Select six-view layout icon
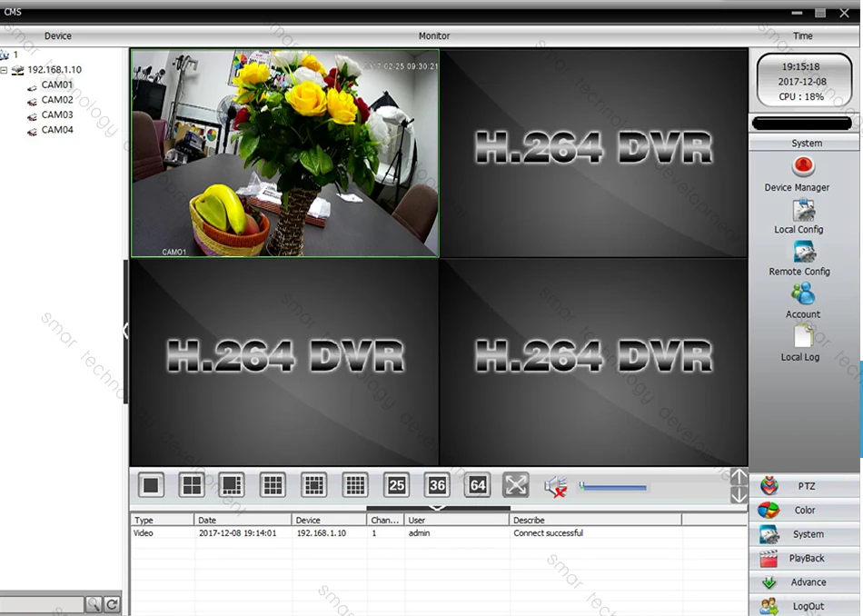The image size is (863, 616). click(x=232, y=485)
